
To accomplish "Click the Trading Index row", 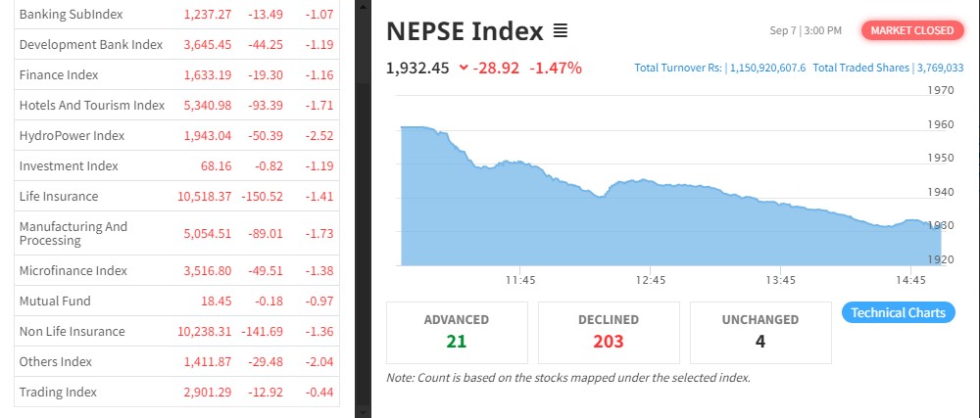I will tap(58, 393).
